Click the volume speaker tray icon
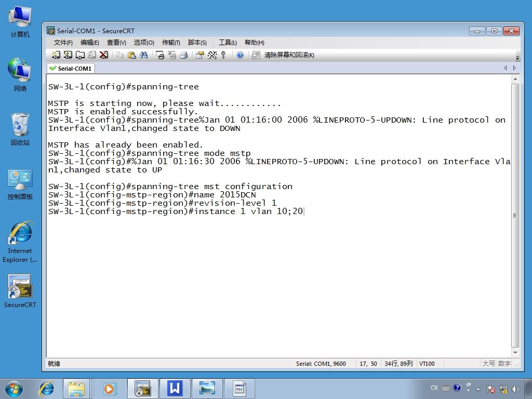This screenshot has height=399, width=532. [516, 389]
